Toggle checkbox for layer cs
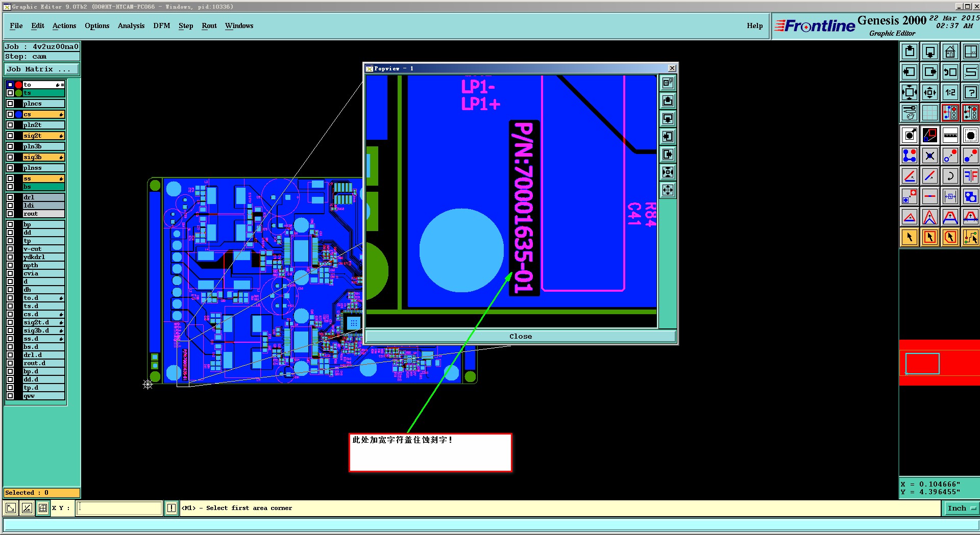Image resolution: width=980 pixels, height=535 pixels. [x=10, y=114]
